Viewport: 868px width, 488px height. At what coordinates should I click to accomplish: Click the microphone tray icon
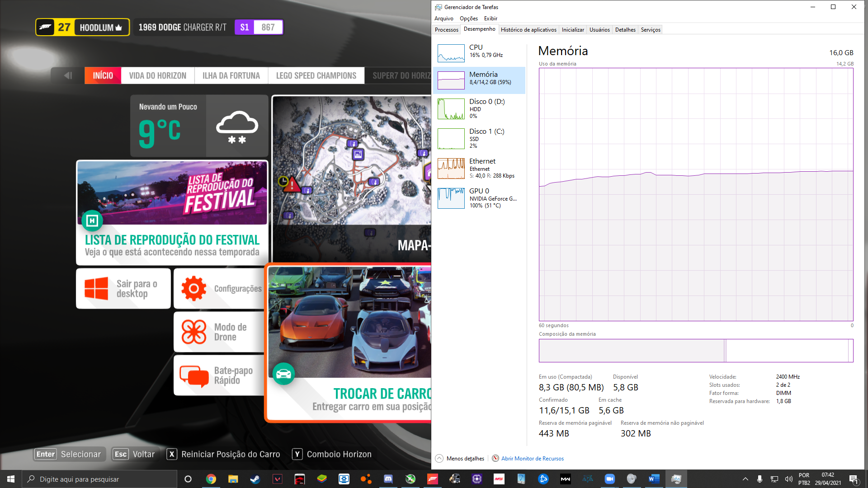tap(759, 479)
